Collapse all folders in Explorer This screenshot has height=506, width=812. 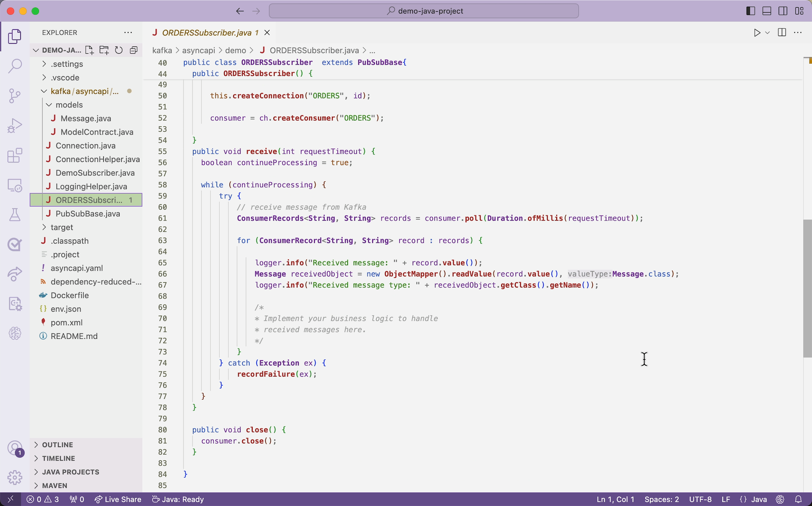134,50
